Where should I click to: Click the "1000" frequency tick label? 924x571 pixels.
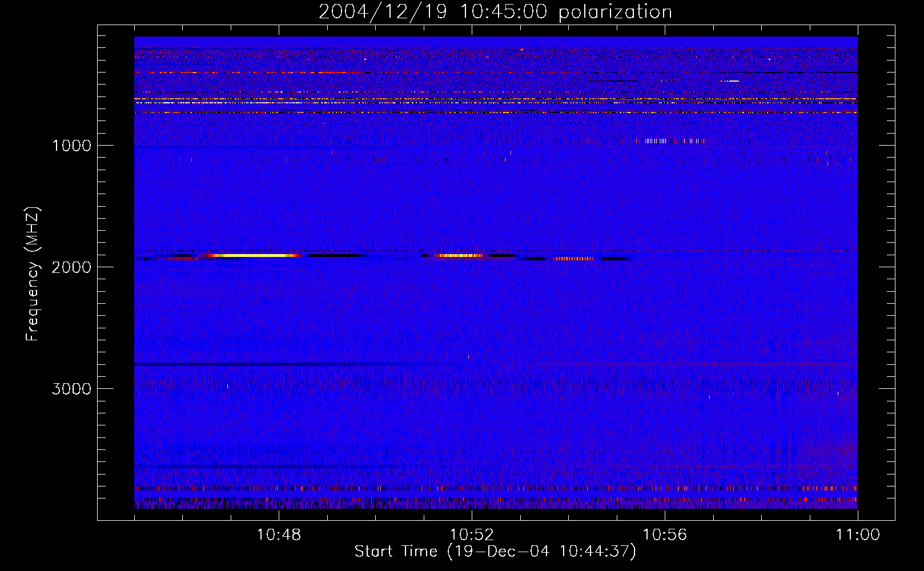[x=71, y=146]
